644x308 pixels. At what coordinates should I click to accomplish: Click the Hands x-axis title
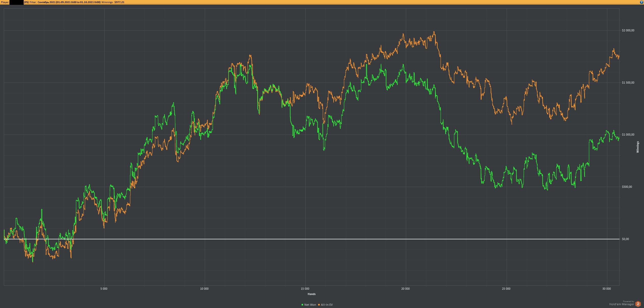tap(312, 294)
